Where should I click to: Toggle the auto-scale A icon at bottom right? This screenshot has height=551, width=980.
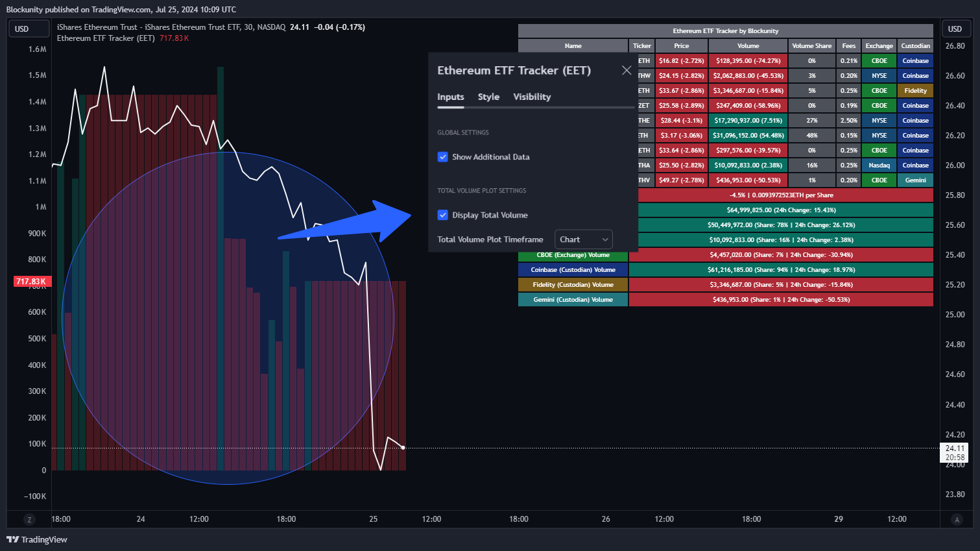[x=957, y=519]
